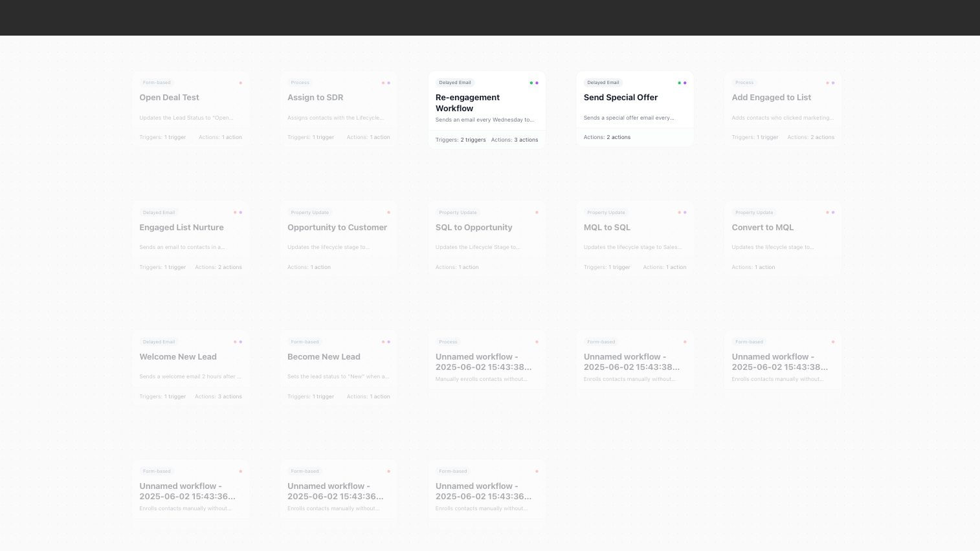980x551 pixels.
Task: Click the 2 triggers count on Re-engagement Workflow
Action: (473, 140)
